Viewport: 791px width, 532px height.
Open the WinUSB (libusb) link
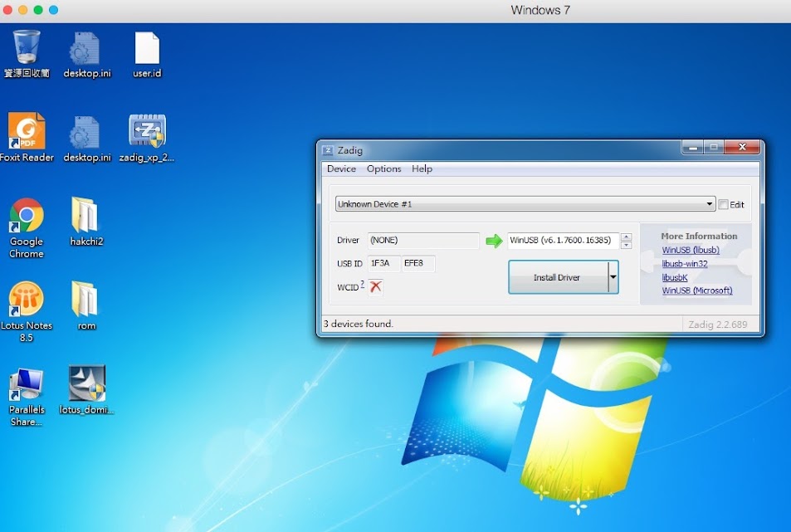pyautogui.click(x=691, y=250)
